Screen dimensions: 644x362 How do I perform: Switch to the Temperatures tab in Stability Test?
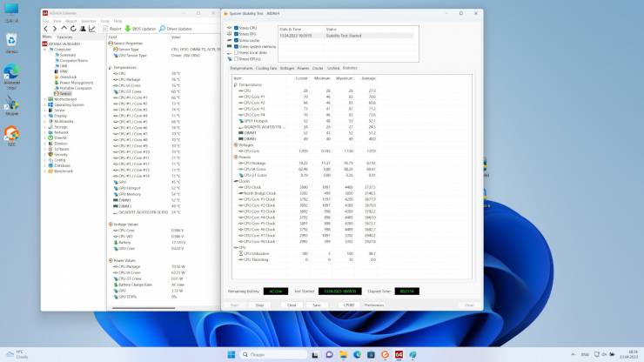tap(242, 68)
